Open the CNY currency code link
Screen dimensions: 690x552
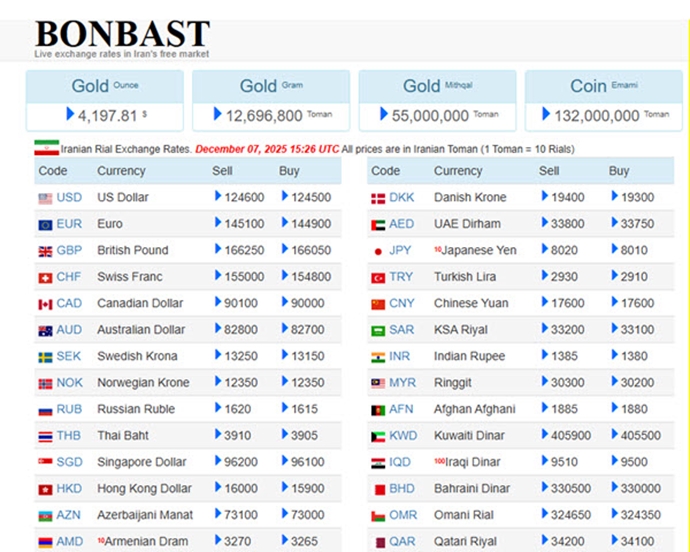[x=401, y=304]
